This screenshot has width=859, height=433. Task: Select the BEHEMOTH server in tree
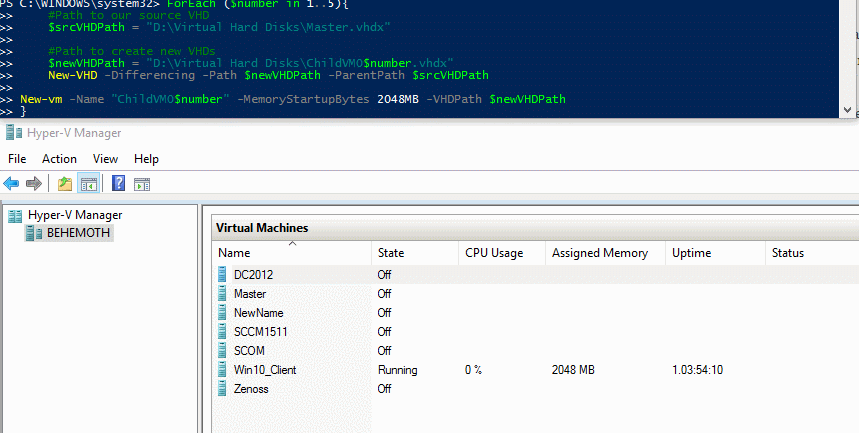(x=79, y=233)
